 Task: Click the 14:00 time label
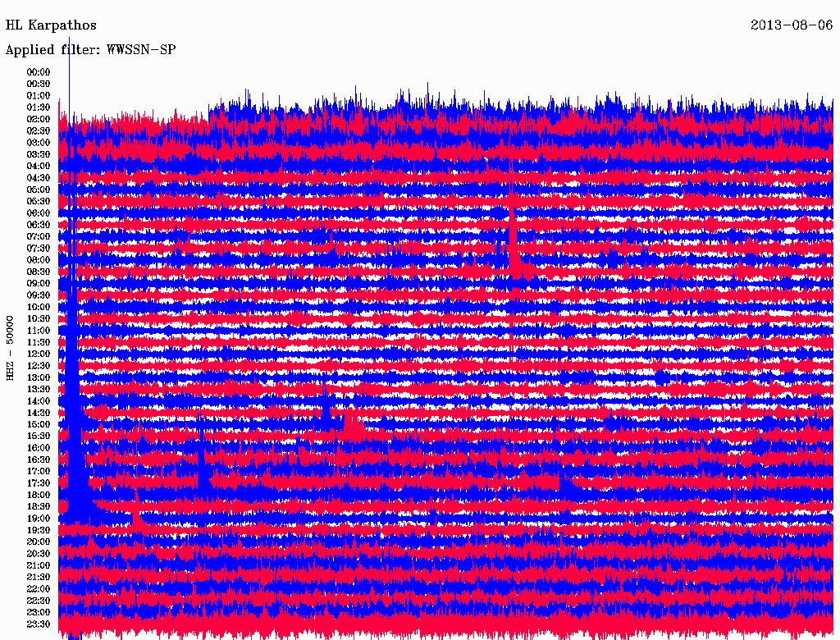click(x=39, y=401)
